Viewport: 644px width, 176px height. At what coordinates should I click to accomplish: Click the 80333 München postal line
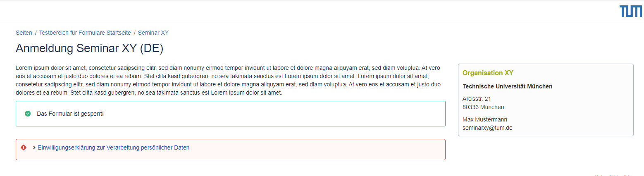click(x=483, y=107)
